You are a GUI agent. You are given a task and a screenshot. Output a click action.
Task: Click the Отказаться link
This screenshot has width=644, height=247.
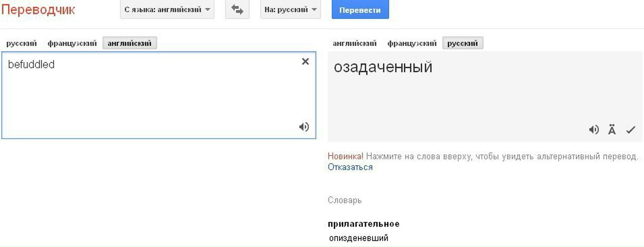(x=350, y=167)
